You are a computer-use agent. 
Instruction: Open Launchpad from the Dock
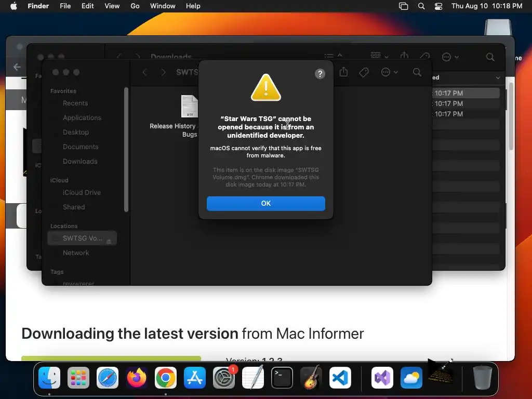(78, 378)
